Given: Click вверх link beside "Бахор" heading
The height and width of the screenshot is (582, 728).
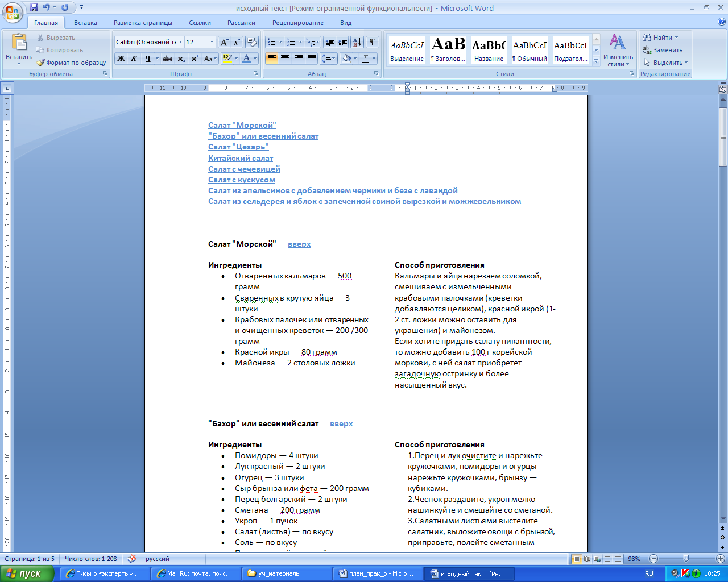Looking at the screenshot, I should pos(341,423).
